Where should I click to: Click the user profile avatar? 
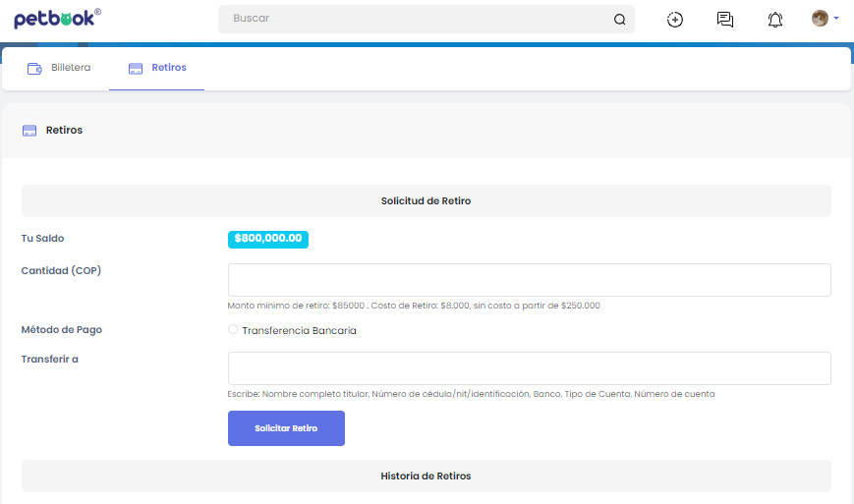coord(820,18)
